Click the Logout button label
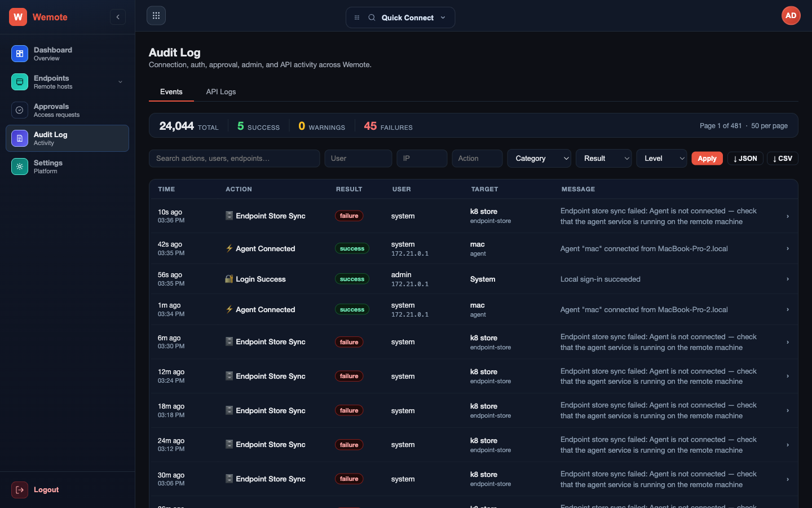 pyautogui.click(x=46, y=490)
